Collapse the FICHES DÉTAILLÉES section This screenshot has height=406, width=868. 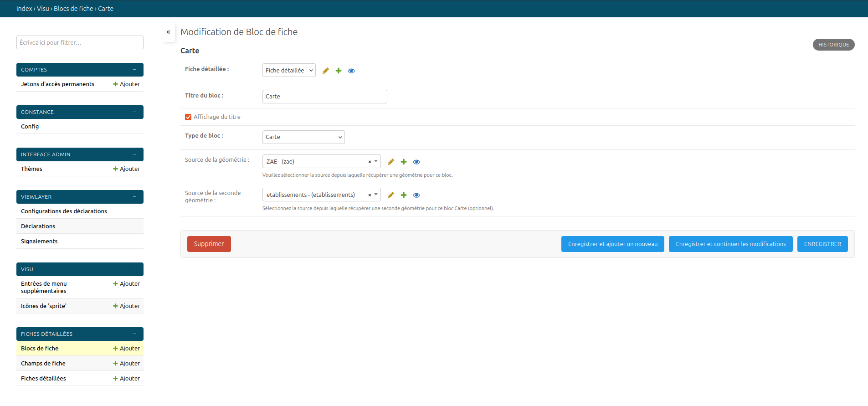134,334
